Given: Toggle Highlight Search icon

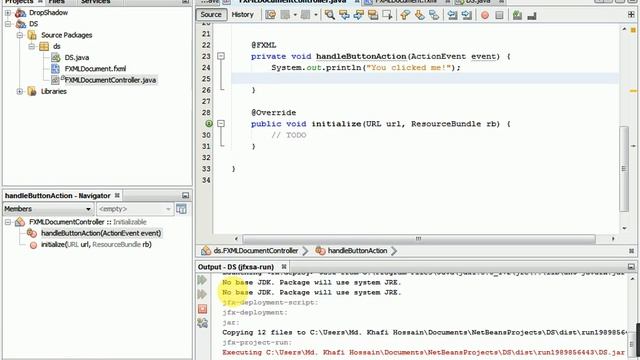Looking at the screenshot, I should 373,15.
